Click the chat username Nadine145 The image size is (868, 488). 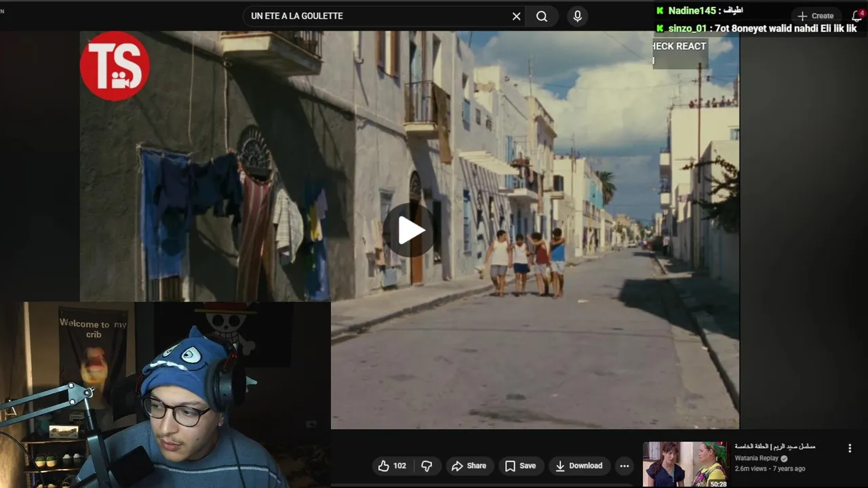692,11
